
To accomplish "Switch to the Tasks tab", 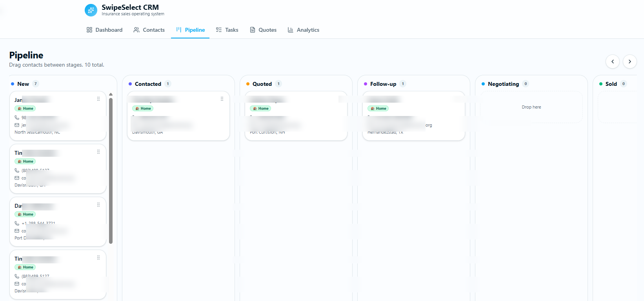I will point(227,30).
